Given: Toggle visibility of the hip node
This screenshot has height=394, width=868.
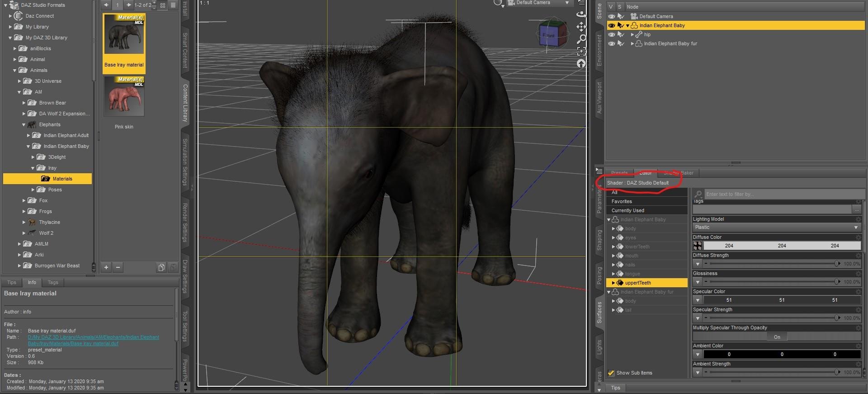Looking at the screenshot, I should 611,34.
